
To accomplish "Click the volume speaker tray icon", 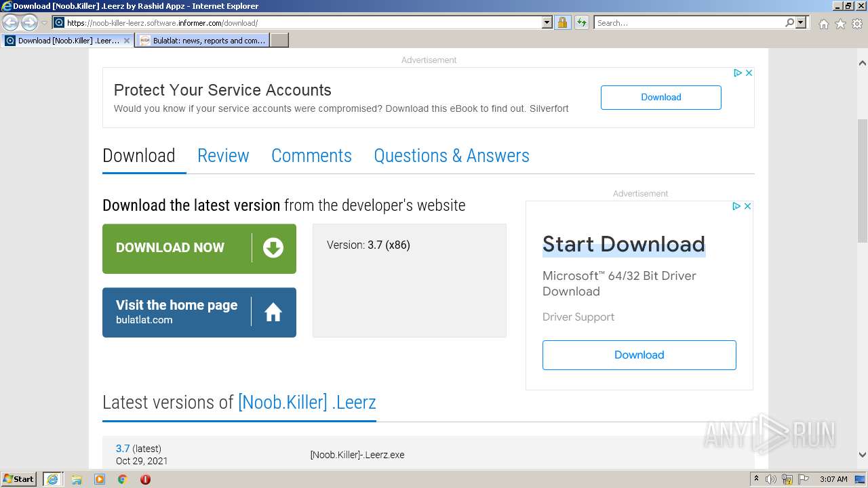I will click(x=771, y=479).
